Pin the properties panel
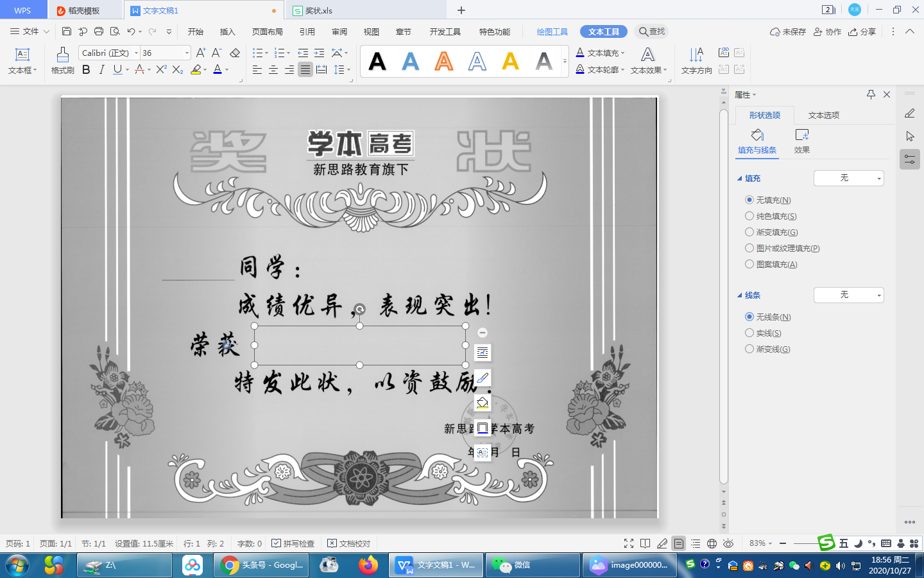The image size is (924, 578). [x=871, y=94]
